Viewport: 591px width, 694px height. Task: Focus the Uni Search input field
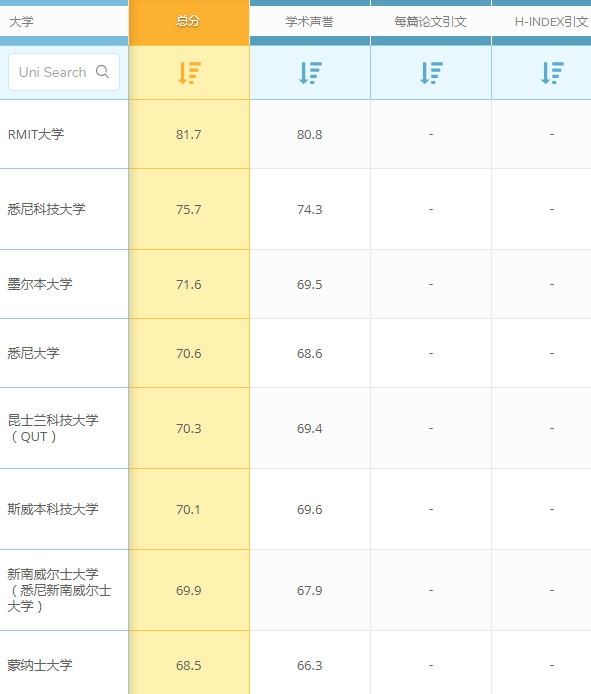click(64, 72)
